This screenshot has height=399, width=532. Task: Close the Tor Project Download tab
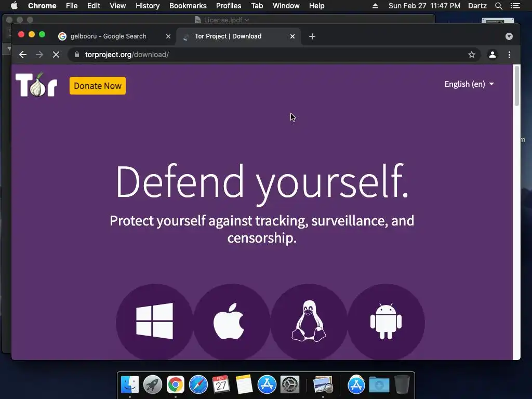click(x=292, y=36)
